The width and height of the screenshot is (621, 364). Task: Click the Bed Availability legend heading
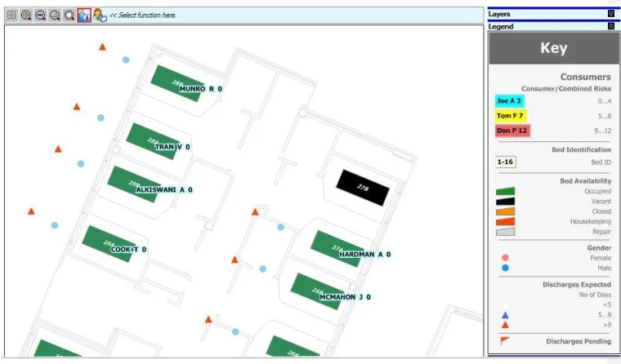(585, 181)
